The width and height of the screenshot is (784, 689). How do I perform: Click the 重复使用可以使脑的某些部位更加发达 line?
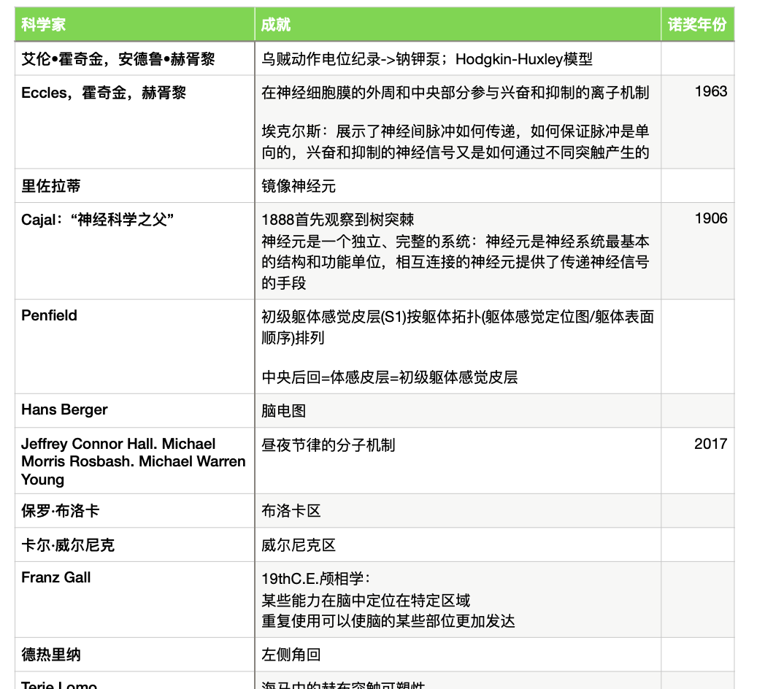click(x=388, y=621)
